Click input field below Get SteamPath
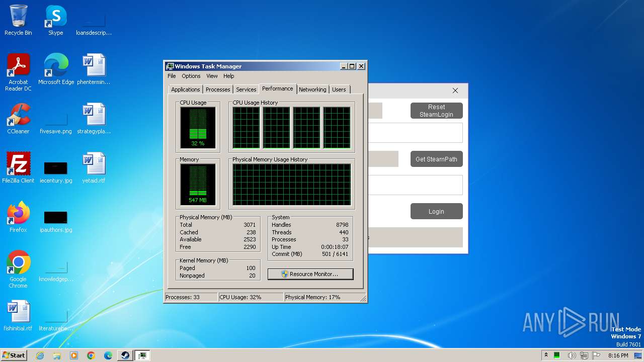 coord(415,185)
